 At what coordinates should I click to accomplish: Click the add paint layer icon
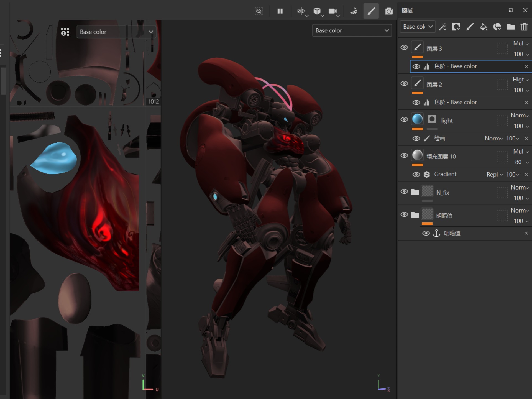pos(470,27)
